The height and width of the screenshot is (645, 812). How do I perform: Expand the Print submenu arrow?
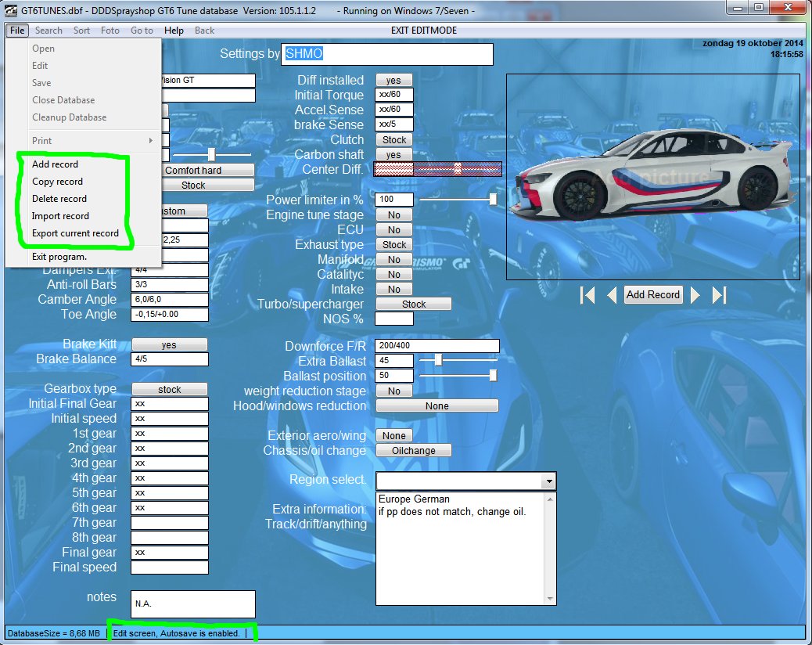click(151, 140)
